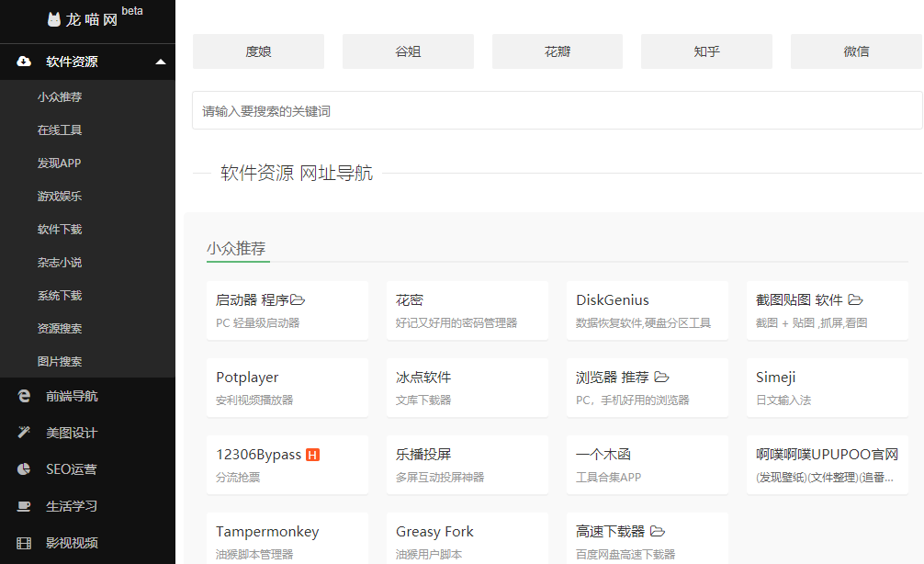The width and height of the screenshot is (924, 564).
Task: Click the coffee cup icon next to 生活学习
Action: point(24,506)
